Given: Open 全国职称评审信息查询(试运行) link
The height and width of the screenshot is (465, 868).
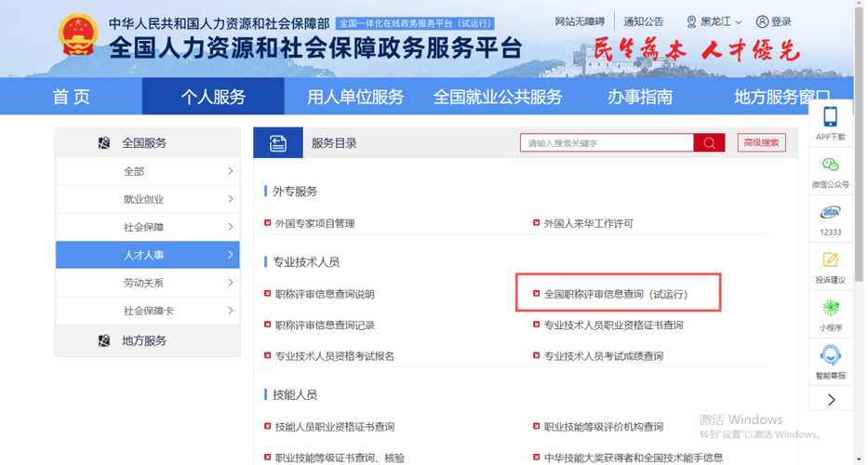Looking at the screenshot, I should coord(619,295).
